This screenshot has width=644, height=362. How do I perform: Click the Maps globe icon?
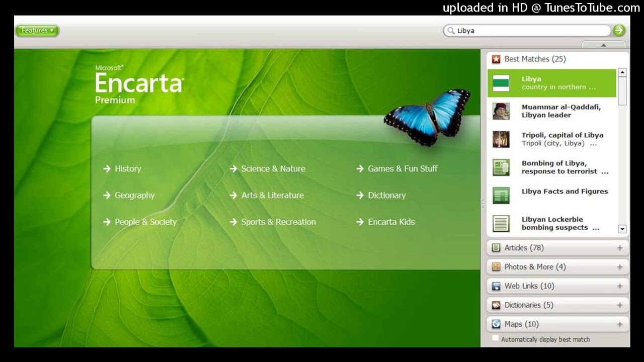[x=496, y=324]
